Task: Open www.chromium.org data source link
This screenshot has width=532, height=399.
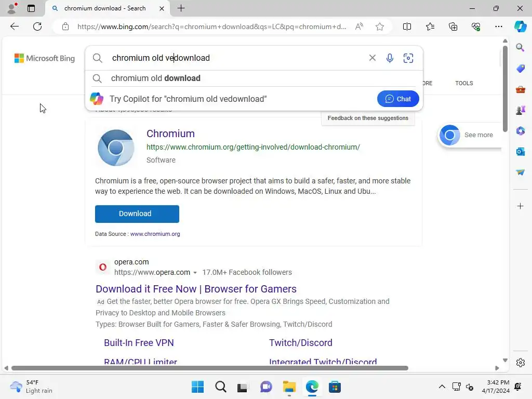Action: click(x=155, y=234)
